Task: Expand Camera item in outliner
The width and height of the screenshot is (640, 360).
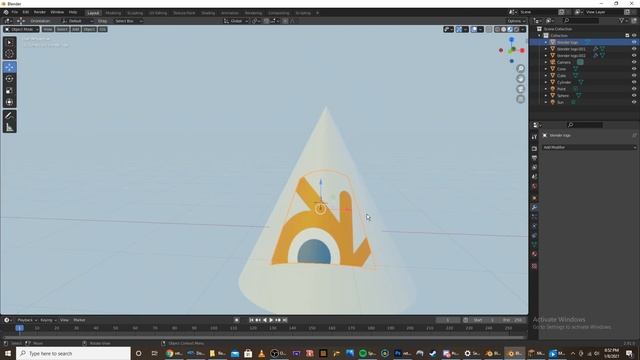Action: [x=546, y=62]
